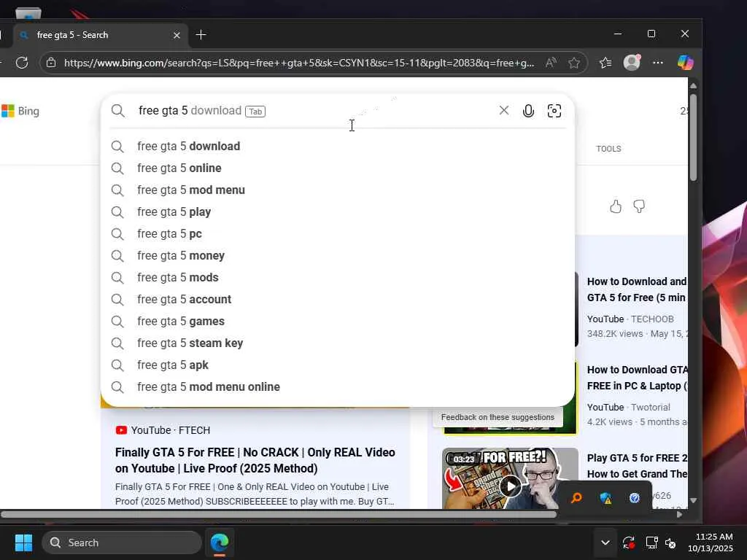Open Edge Settings and more menu

(x=658, y=63)
